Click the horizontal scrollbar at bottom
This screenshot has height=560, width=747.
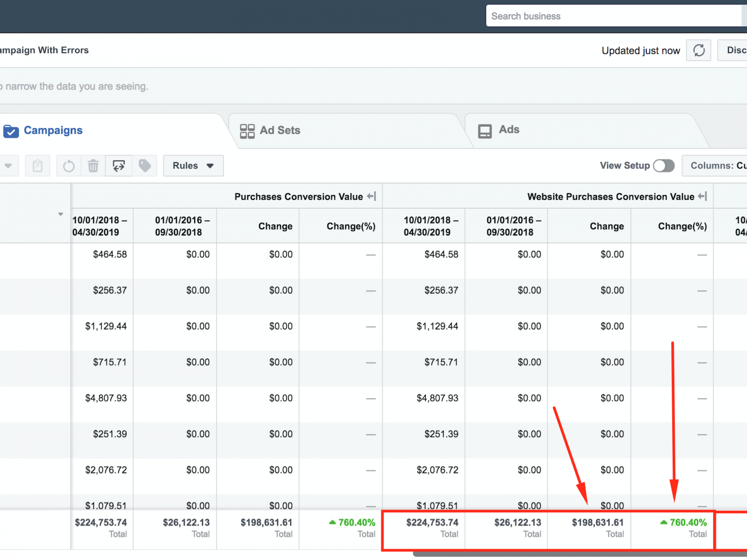[574, 554]
